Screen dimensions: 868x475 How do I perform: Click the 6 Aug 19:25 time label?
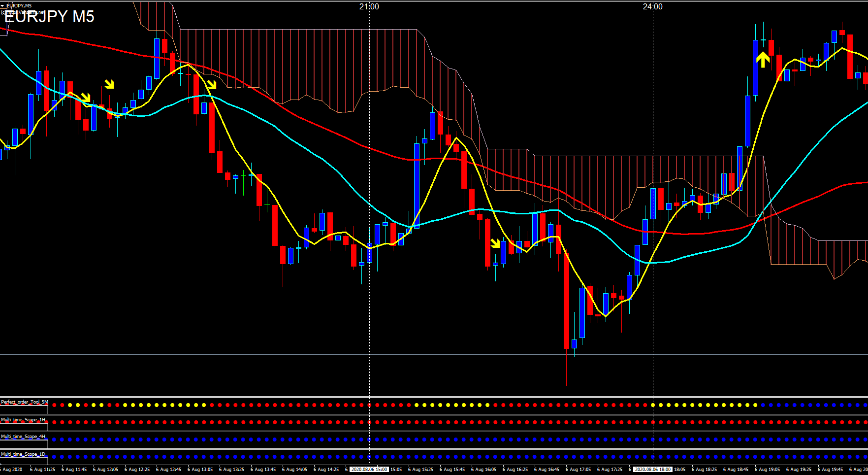[799, 470]
